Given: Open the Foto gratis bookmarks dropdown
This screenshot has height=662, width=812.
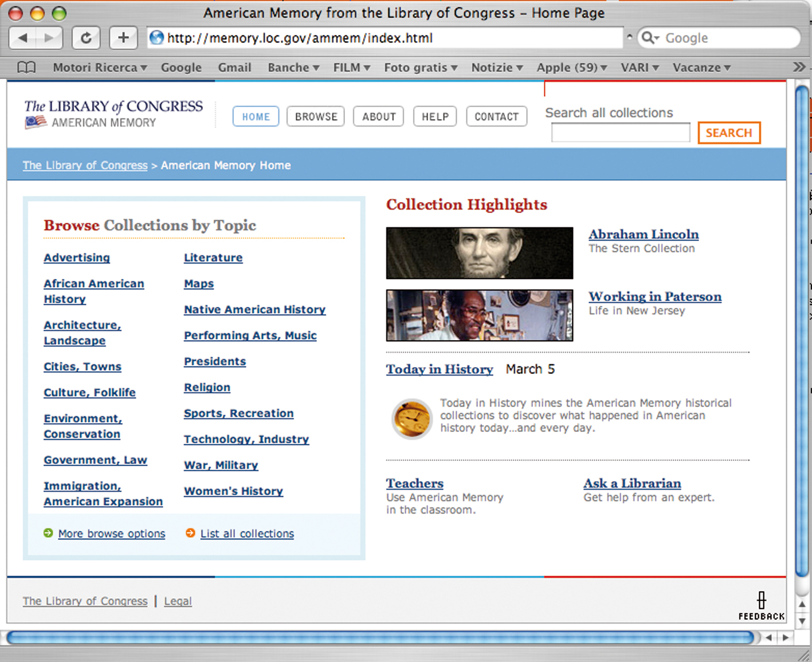Looking at the screenshot, I should pyautogui.click(x=421, y=68).
